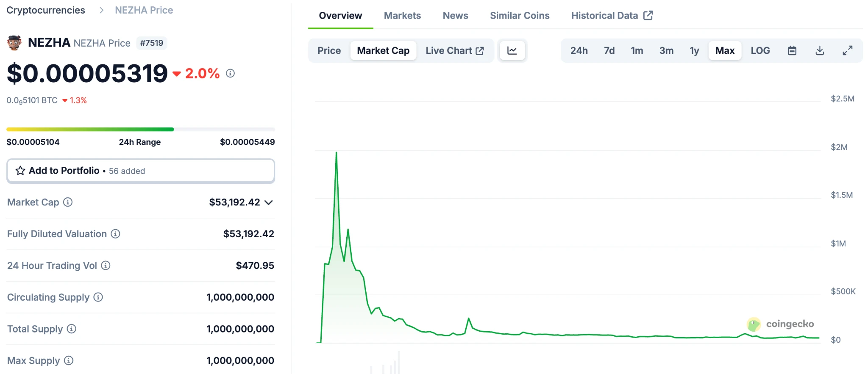Click the 24h Range progress bar
This screenshot has width=868, height=374.
click(140, 129)
